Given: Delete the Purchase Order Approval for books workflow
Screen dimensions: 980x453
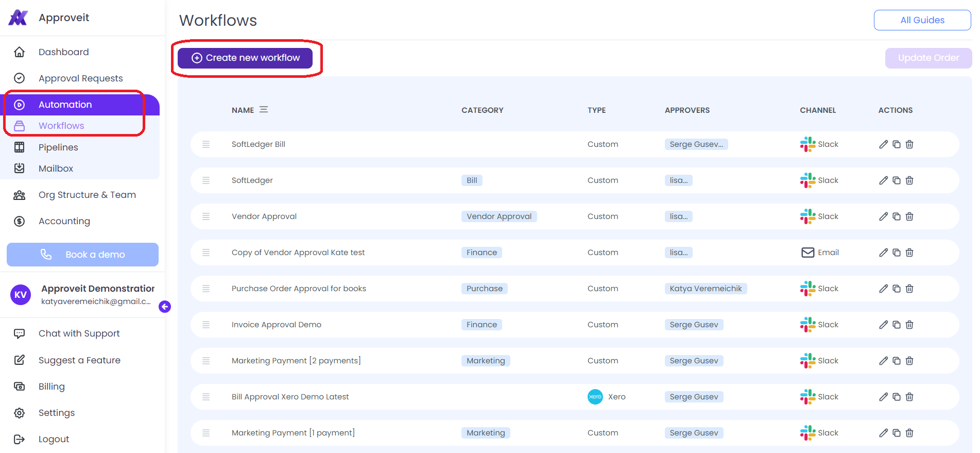Looking at the screenshot, I should click(909, 289).
